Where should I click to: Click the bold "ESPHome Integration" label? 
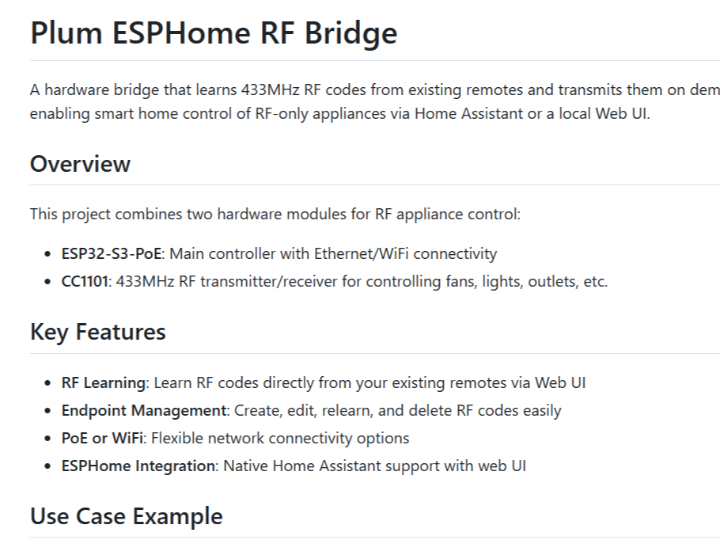pyautogui.click(x=138, y=465)
